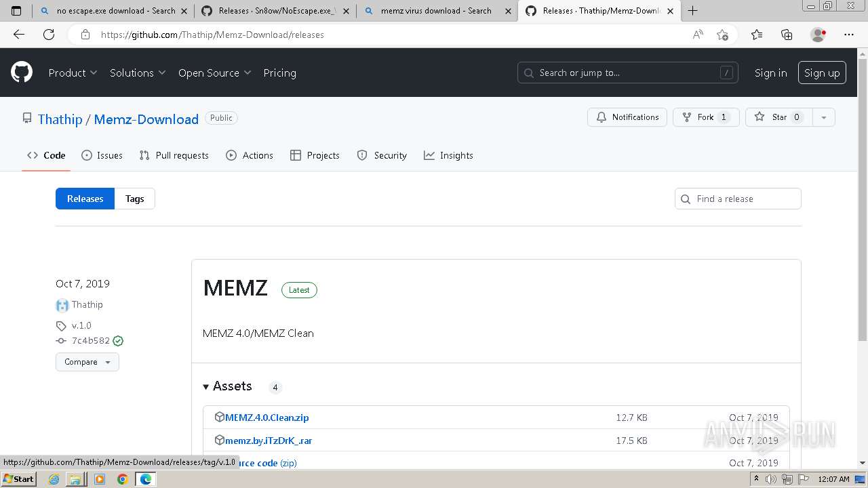
Task: Switch to the Insights tab
Action: 448,155
